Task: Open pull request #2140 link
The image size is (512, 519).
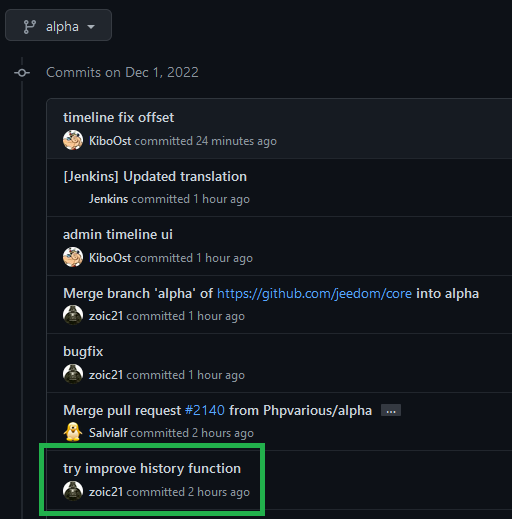Action: (205, 410)
